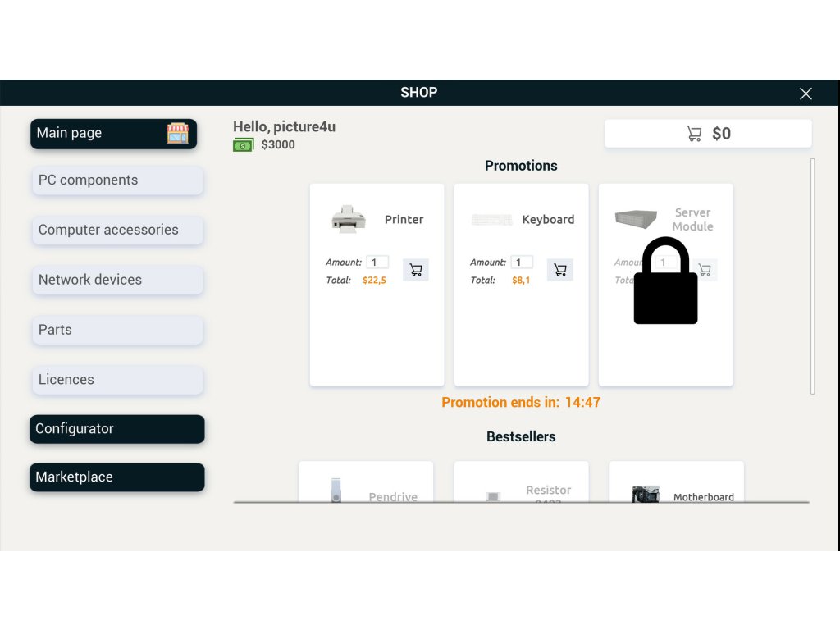Click the printer product image
This screenshot has height=630, width=840.
coord(348,218)
